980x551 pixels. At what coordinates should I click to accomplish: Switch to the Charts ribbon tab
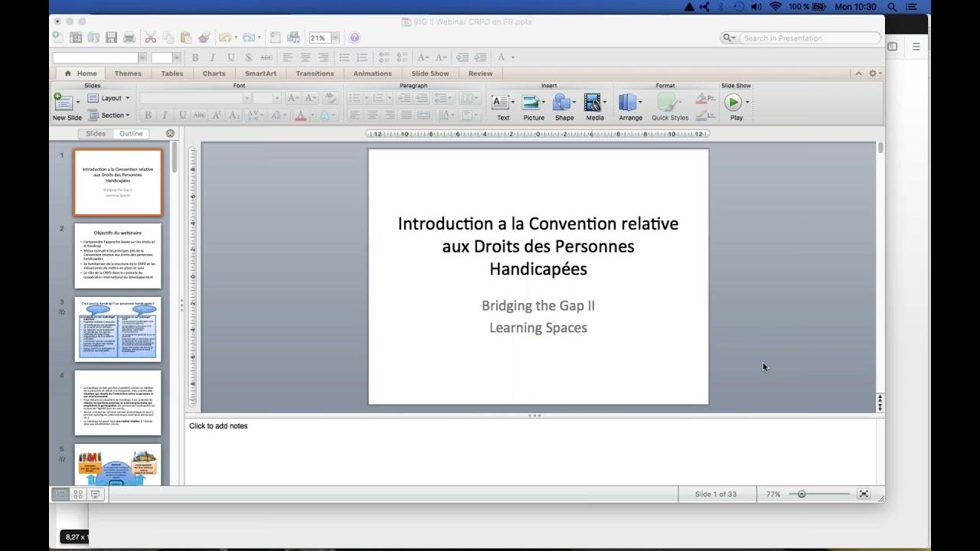tap(214, 73)
